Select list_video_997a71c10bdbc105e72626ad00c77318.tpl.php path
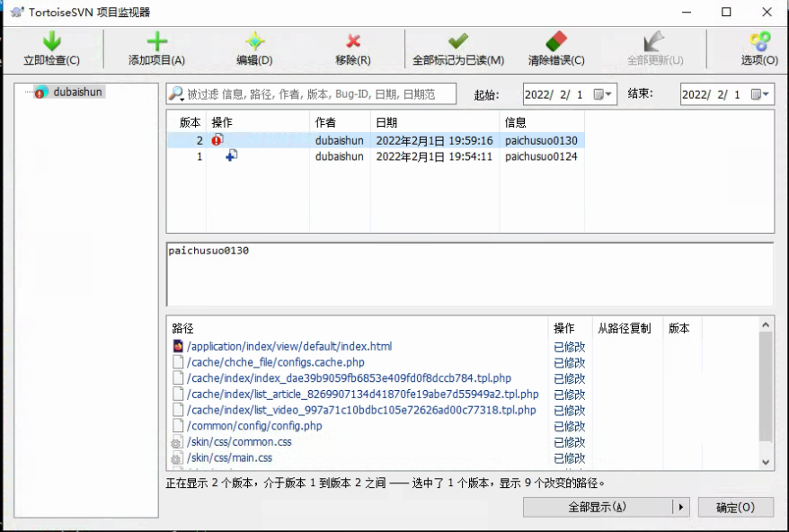Image resolution: width=789 pixels, height=532 pixels. (x=361, y=410)
